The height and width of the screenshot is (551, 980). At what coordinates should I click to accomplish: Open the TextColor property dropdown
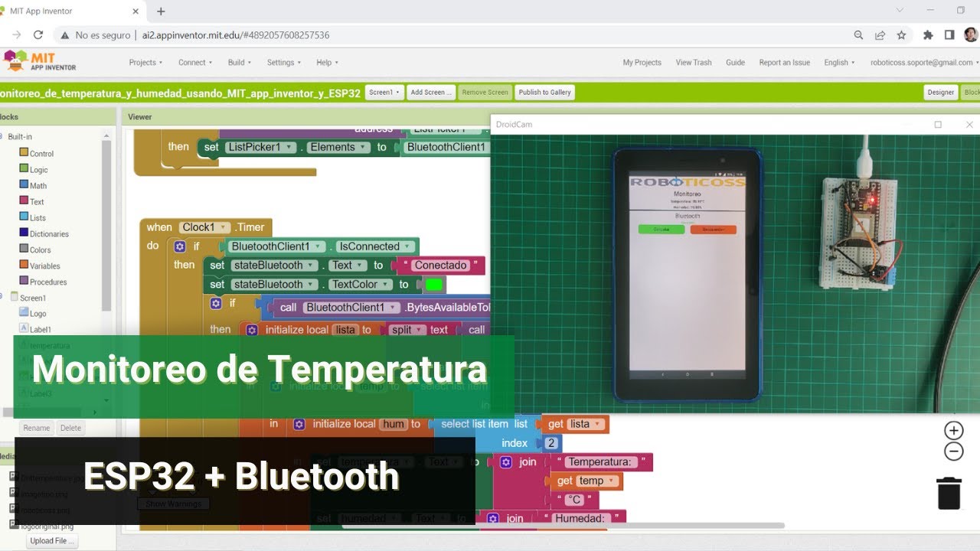click(x=384, y=284)
